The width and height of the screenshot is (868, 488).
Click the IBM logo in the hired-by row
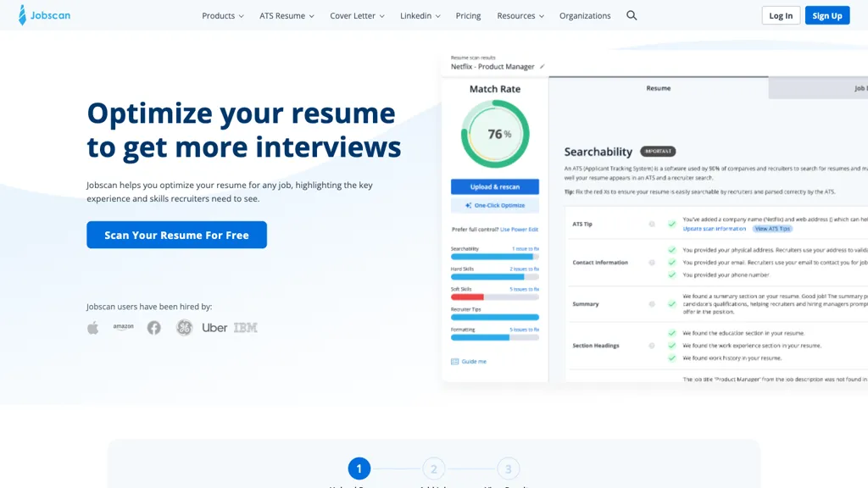(244, 327)
